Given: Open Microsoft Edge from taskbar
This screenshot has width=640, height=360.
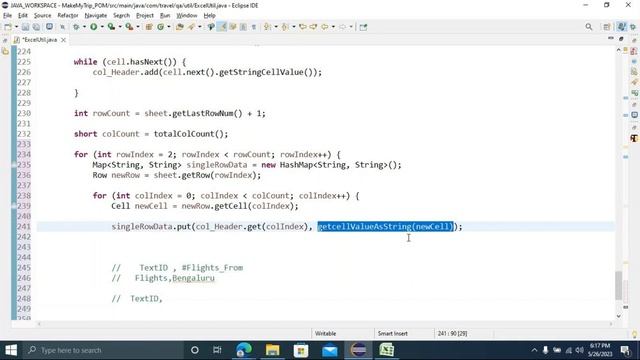Looking at the screenshot, I should click(244, 350).
